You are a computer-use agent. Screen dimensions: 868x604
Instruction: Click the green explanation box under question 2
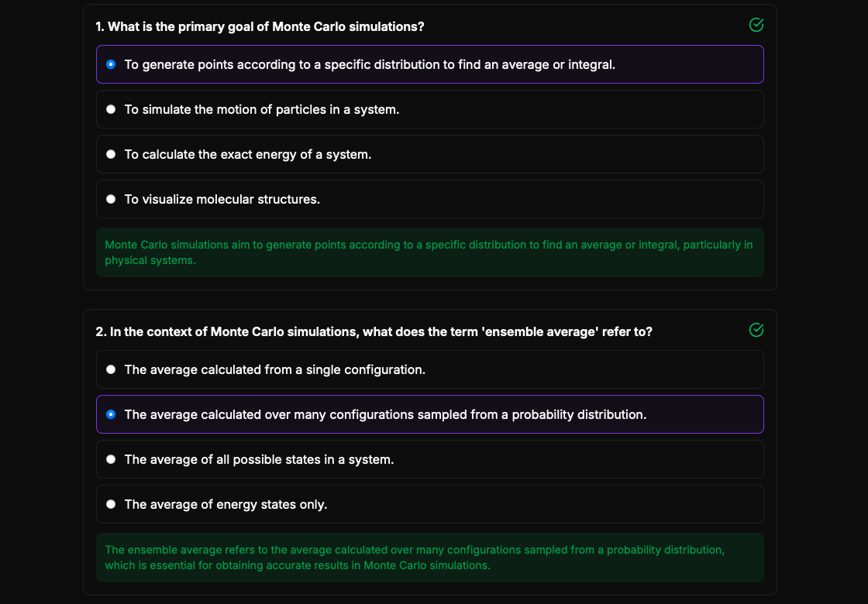coord(429,558)
